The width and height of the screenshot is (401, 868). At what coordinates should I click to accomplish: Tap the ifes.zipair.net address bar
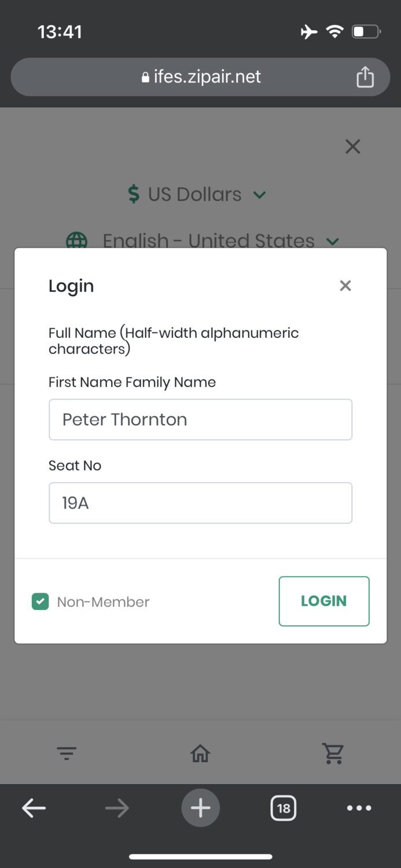[x=200, y=77]
